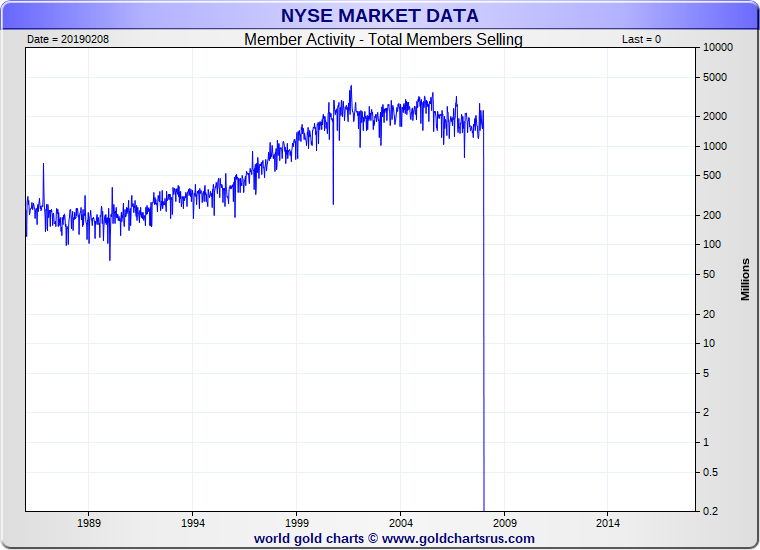Click the 2014 x-axis label

(608, 523)
